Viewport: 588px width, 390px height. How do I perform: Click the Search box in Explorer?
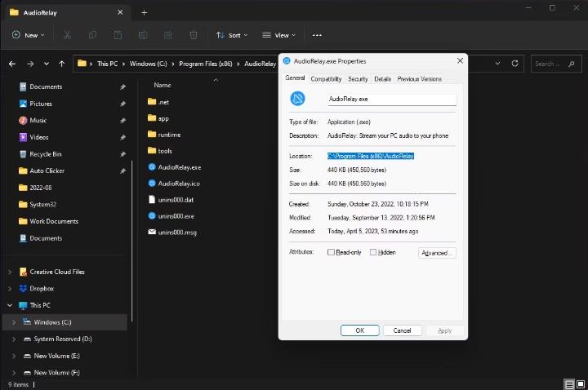(x=556, y=64)
